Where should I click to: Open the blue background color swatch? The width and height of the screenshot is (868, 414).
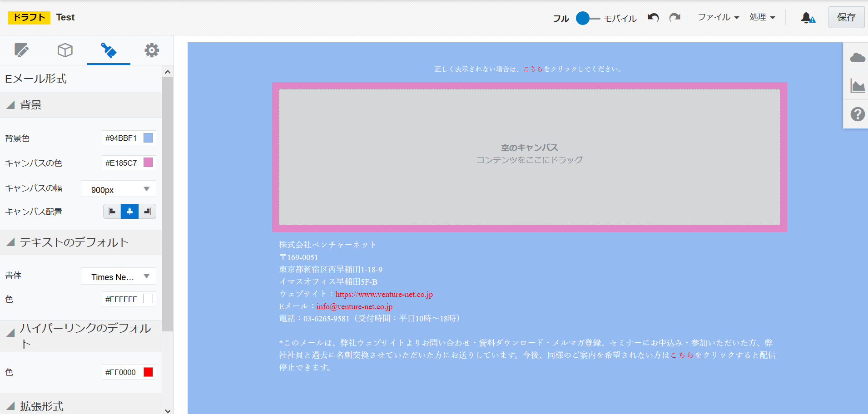click(x=149, y=138)
